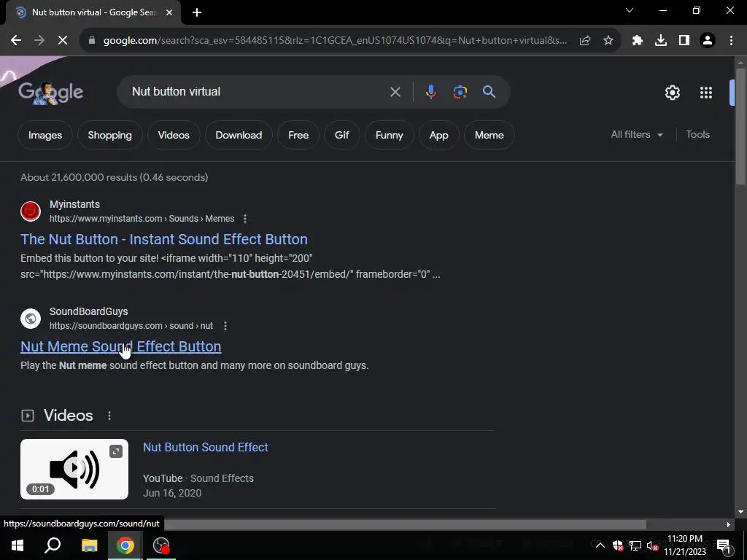Go back using the browser back arrow
Viewport: 747px width, 560px height.
(x=16, y=41)
